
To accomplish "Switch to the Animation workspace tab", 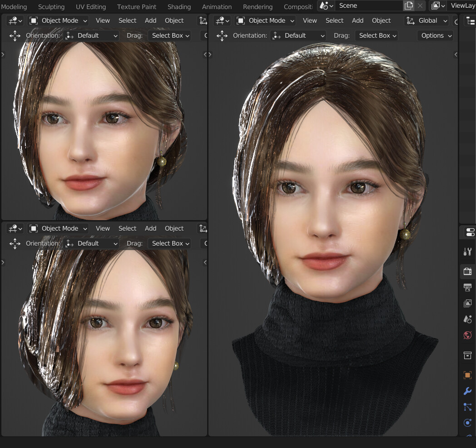I will coord(217,6).
